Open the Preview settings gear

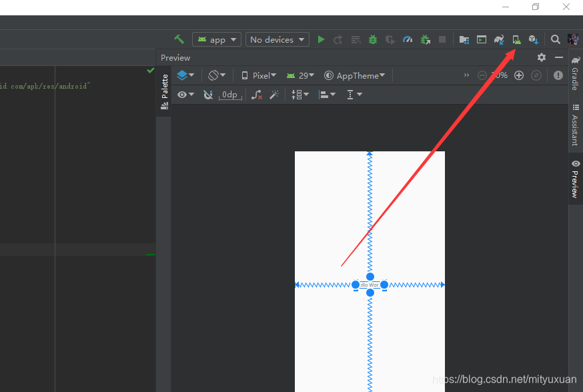(541, 57)
